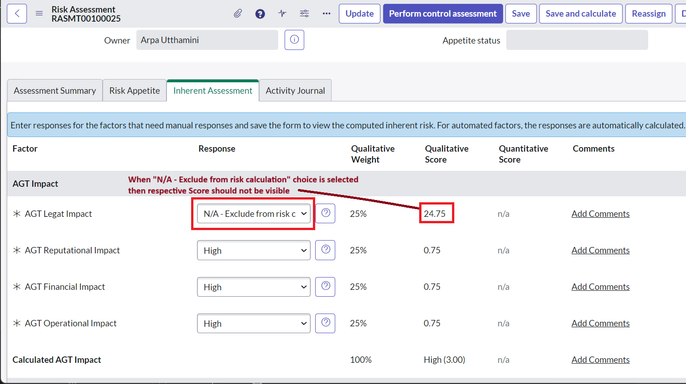Click the Save and calculate button
Screen dimensions: 686x384
tap(581, 14)
